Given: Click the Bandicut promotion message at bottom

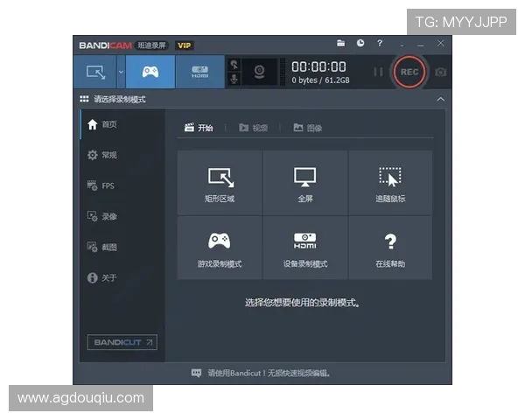Looking at the screenshot, I should (x=269, y=373).
